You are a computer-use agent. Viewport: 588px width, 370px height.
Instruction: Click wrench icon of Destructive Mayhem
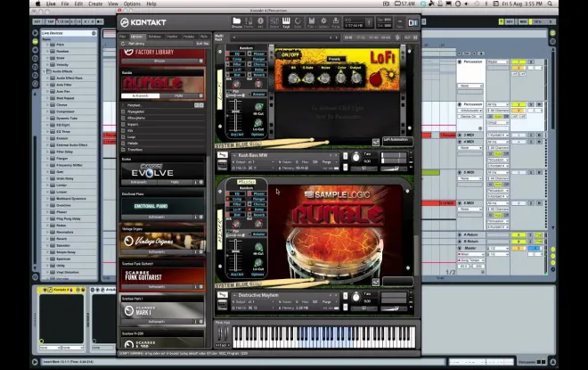coord(223,295)
